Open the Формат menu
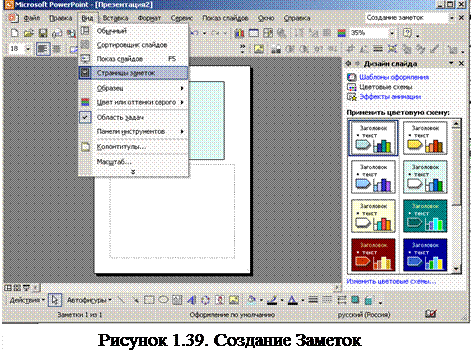The image size is (471, 362). [x=149, y=18]
